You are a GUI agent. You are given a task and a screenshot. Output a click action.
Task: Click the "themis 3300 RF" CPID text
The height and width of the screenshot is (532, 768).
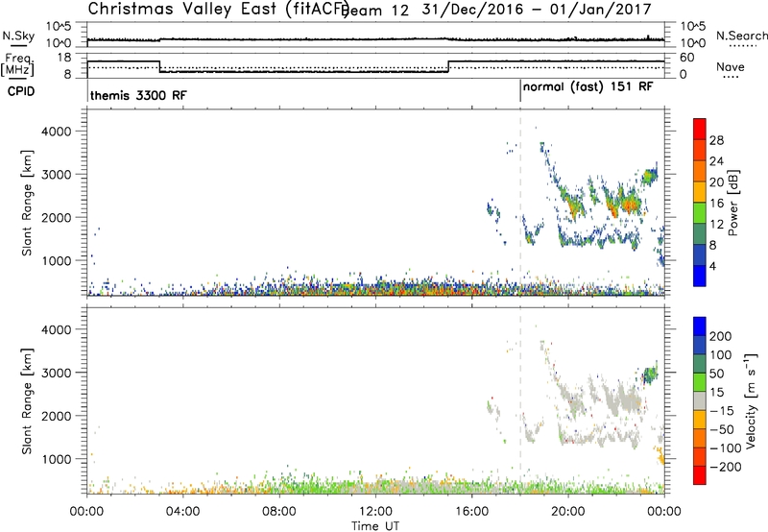[x=138, y=95]
